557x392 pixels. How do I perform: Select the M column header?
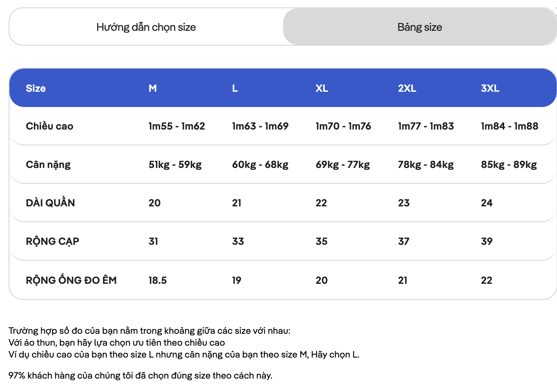[153, 88]
